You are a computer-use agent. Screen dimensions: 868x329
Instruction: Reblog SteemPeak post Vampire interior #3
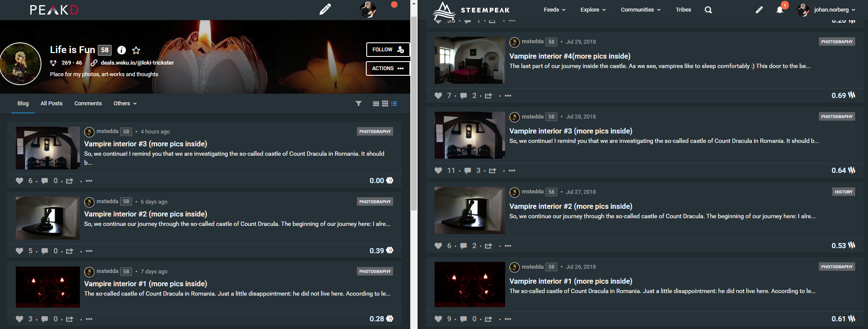pyautogui.click(x=493, y=171)
